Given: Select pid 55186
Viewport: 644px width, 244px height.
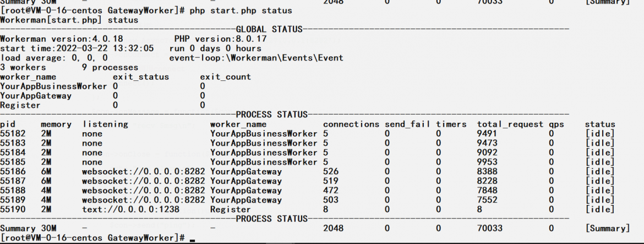Looking at the screenshot, I should pyautogui.click(x=13, y=171).
